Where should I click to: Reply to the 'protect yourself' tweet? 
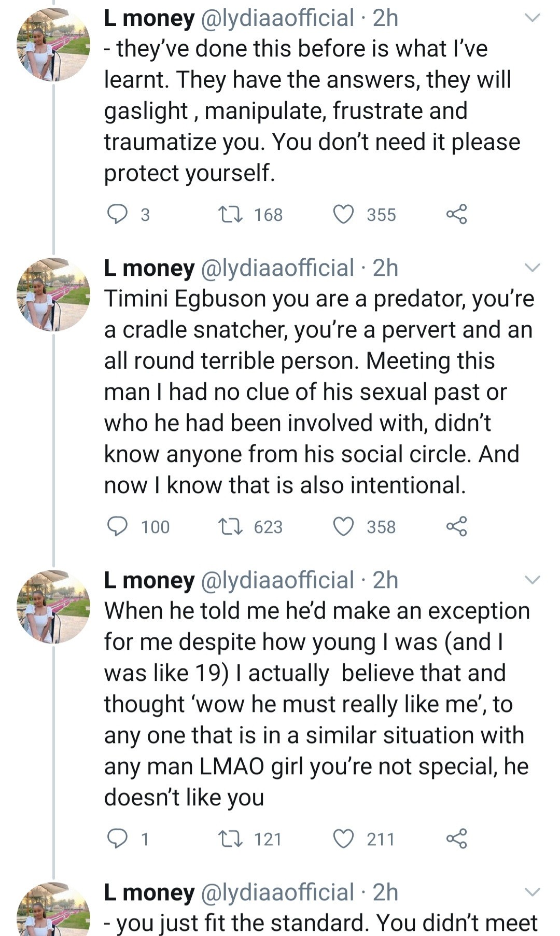click(117, 214)
